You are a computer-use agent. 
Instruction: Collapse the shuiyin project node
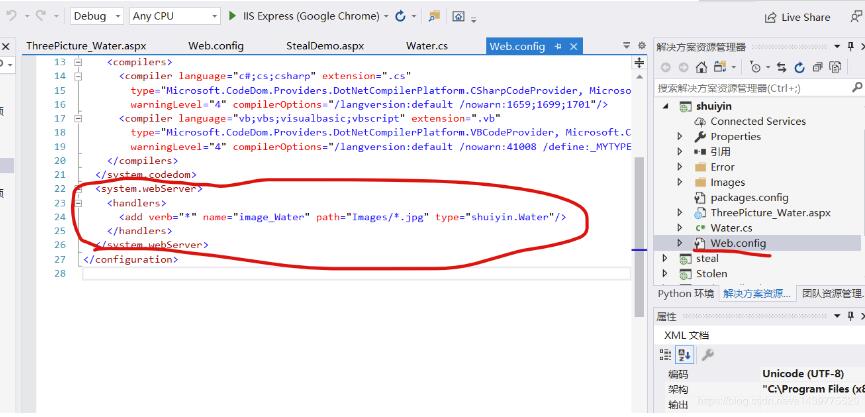tap(666, 105)
